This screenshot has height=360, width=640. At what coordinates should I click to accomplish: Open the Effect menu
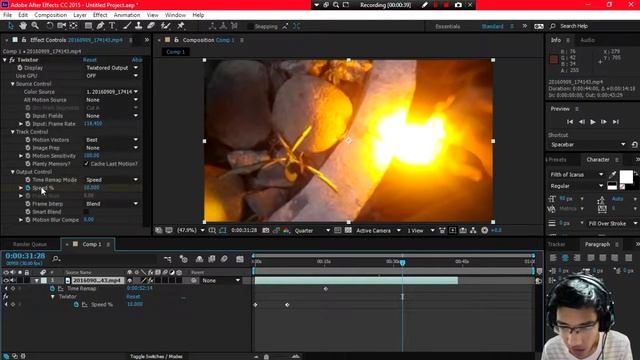pos(100,15)
